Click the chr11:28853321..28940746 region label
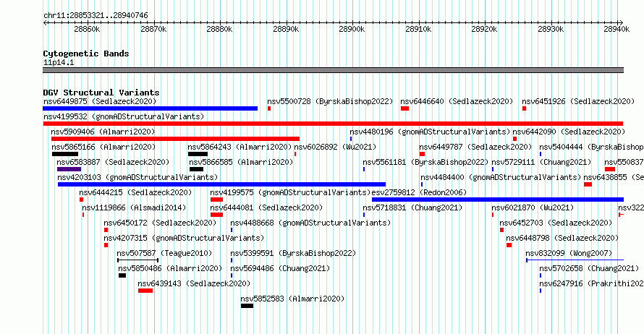 click(x=96, y=16)
